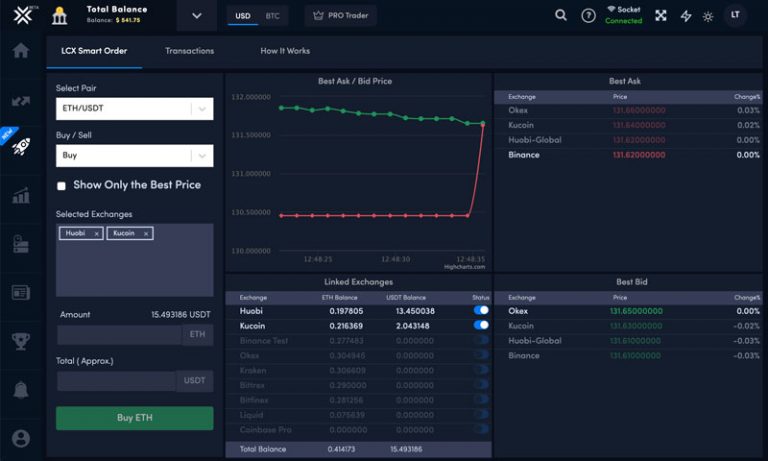
Task: Open the ETH/USDT pair dropdown
Action: pos(135,108)
